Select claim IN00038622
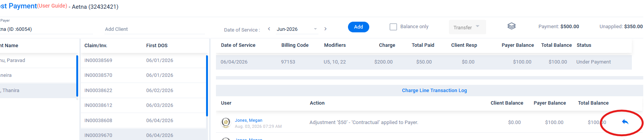 coord(143,91)
